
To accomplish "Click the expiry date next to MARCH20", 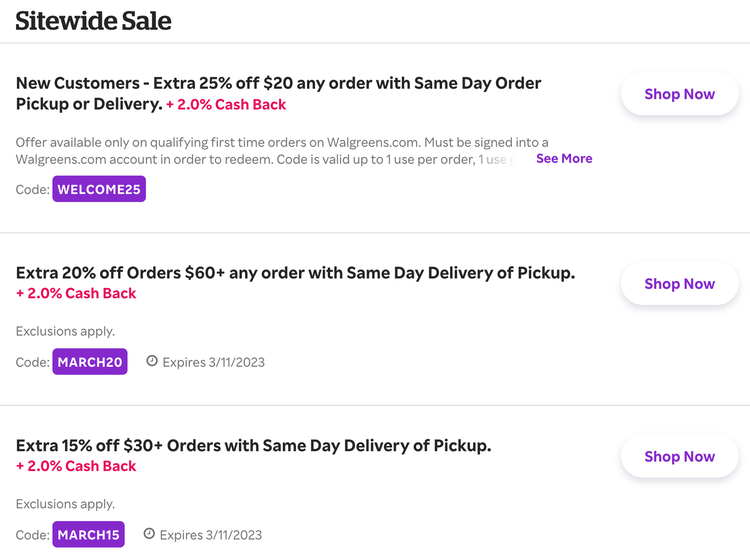I will coord(213,362).
